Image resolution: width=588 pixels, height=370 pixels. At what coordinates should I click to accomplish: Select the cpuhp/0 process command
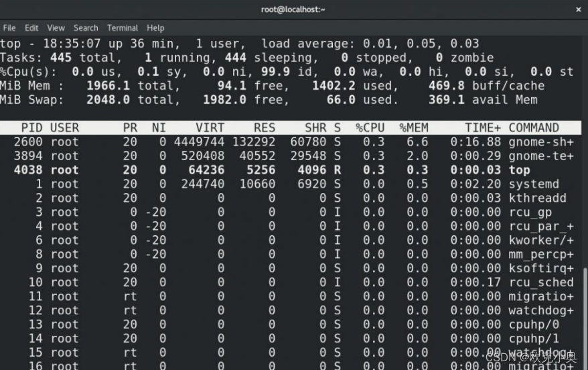[534, 324]
